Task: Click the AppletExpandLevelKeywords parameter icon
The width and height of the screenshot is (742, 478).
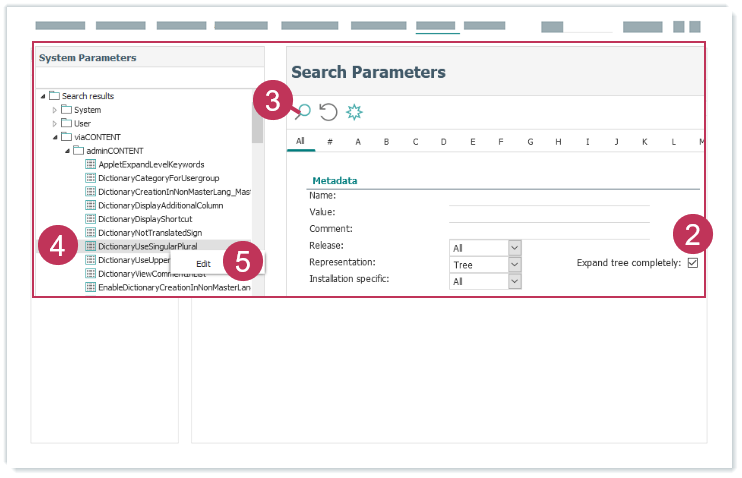Action: (90, 164)
